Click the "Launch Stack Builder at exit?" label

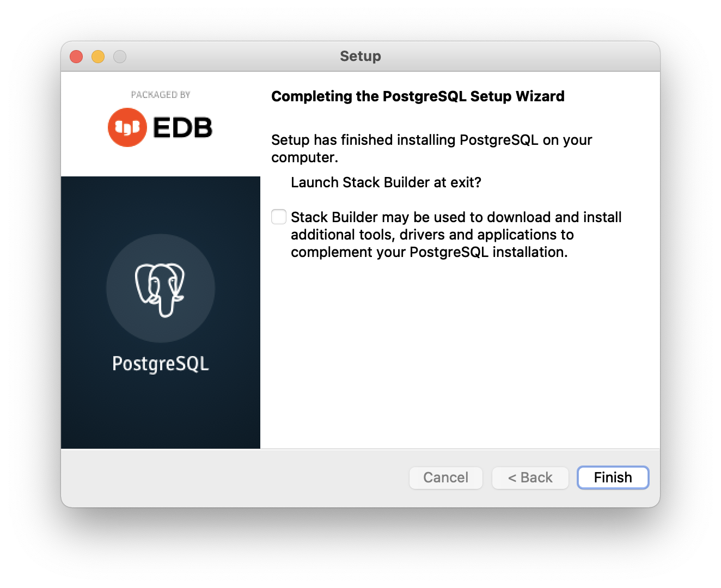click(x=386, y=182)
